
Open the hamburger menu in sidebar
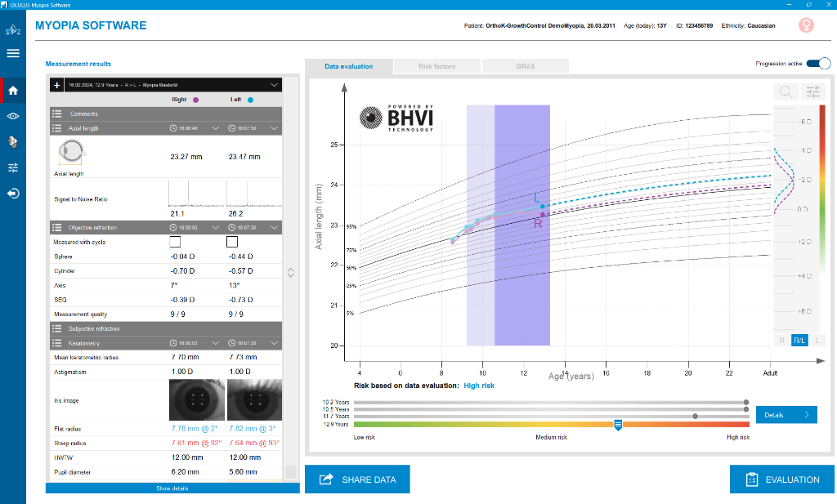[13, 53]
